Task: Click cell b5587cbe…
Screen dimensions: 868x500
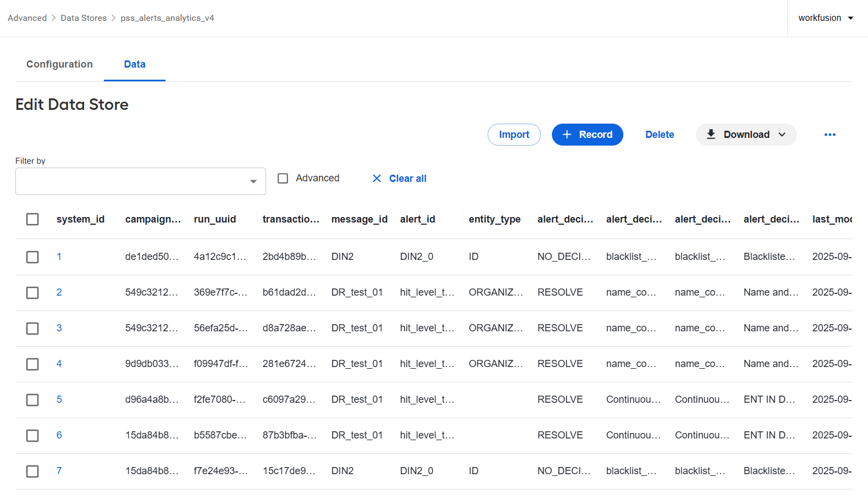Action: point(220,435)
